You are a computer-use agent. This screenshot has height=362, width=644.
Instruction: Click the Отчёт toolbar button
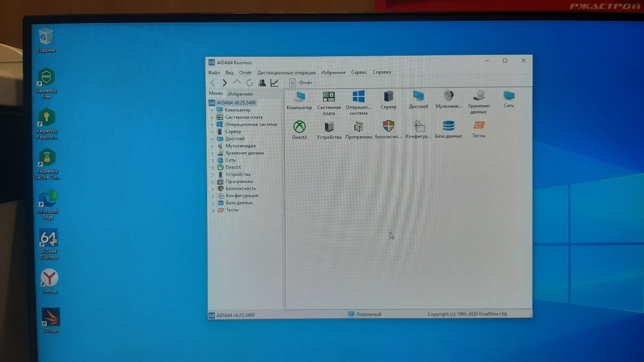coord(301,83)
